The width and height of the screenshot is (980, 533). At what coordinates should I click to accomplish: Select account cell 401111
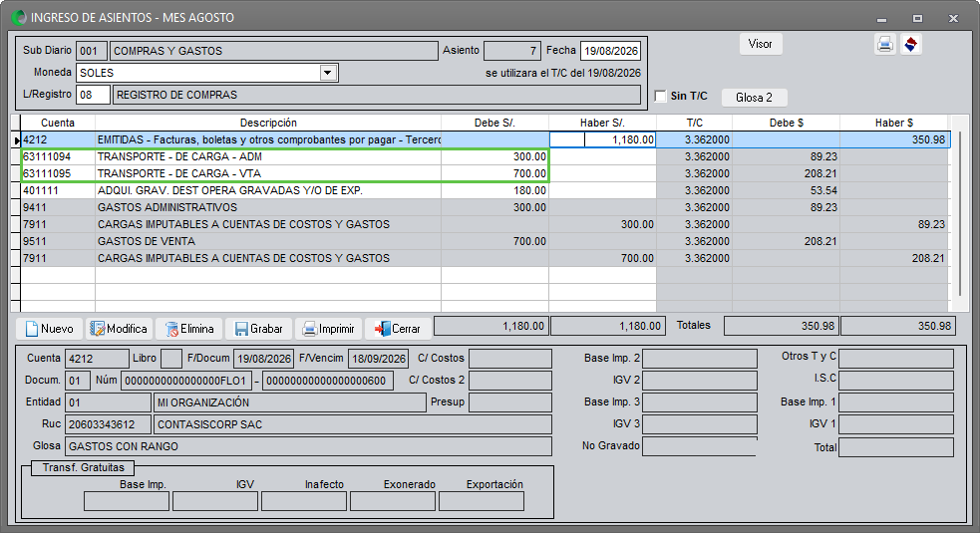click(58, 190)
